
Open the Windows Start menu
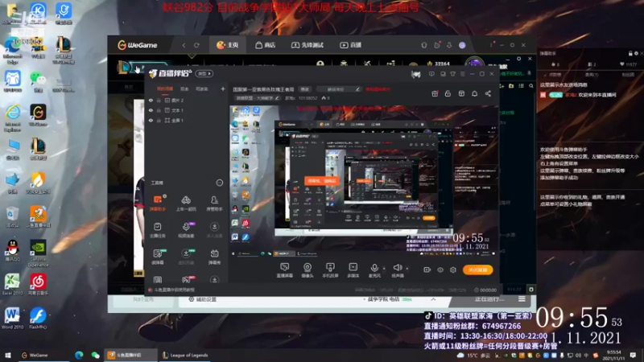(x=7, y=355)
